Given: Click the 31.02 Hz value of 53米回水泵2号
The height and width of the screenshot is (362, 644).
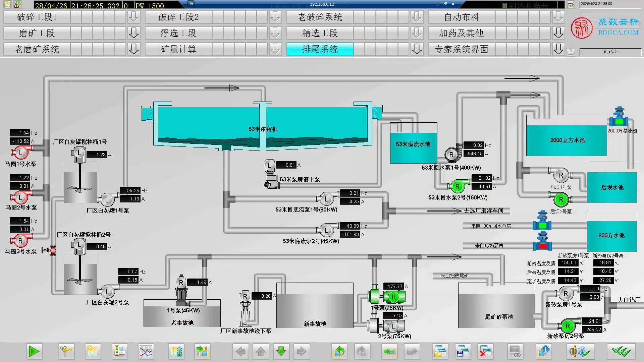Looking at the screenshot, I should (x=482, y=178).
